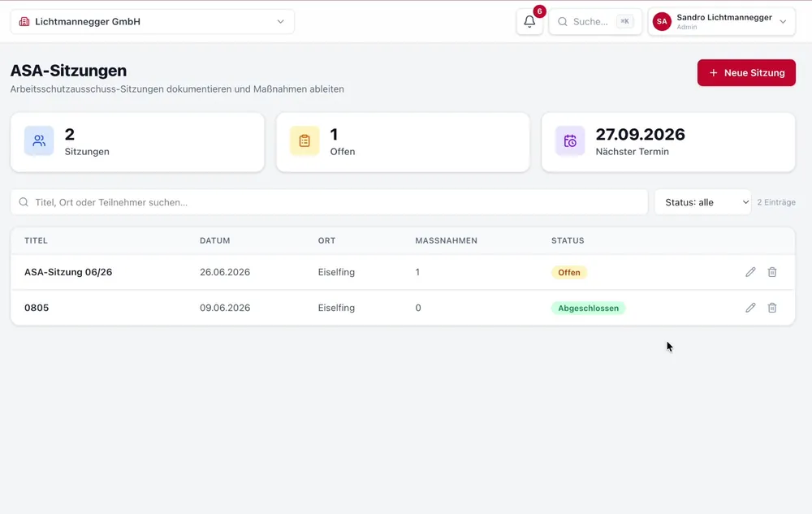Viewport: 812px width, 514px height.
Task: Click the Lichtmannegger GmbH building icon
Action: [24, 22]
